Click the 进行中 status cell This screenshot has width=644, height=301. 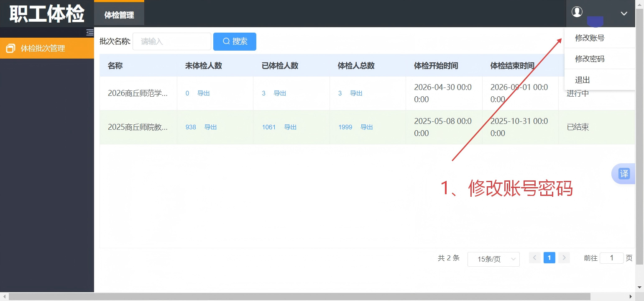[578, 93]
